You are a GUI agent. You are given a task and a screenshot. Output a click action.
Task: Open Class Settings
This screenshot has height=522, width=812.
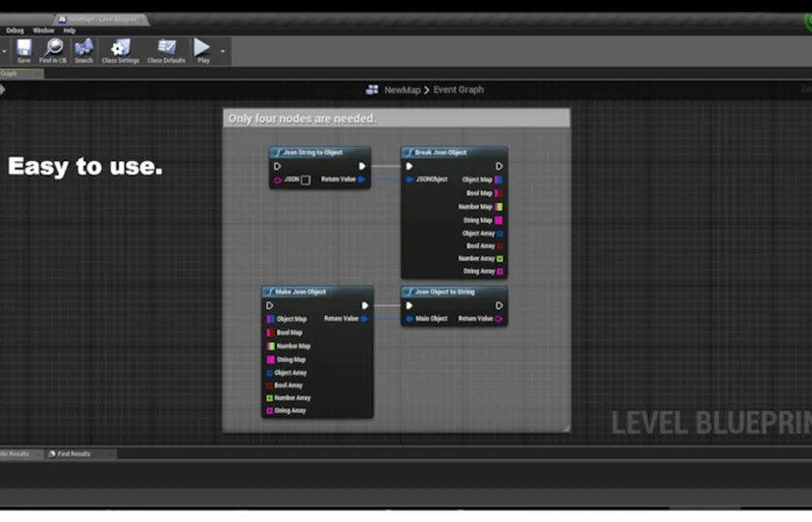click(121, 51)
